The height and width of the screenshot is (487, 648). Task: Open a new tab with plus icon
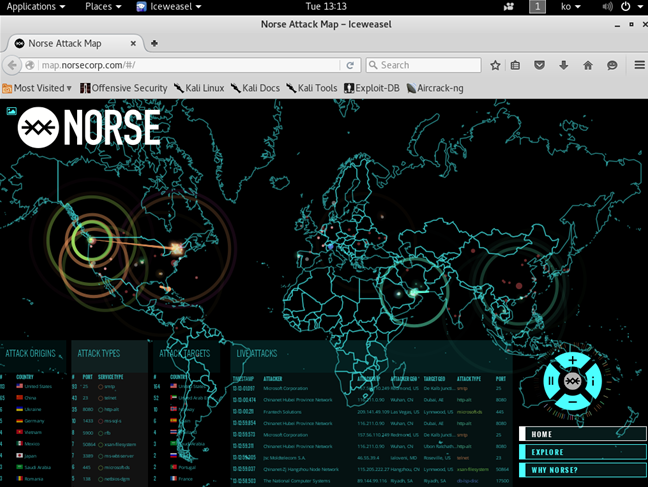pos(154,43)
